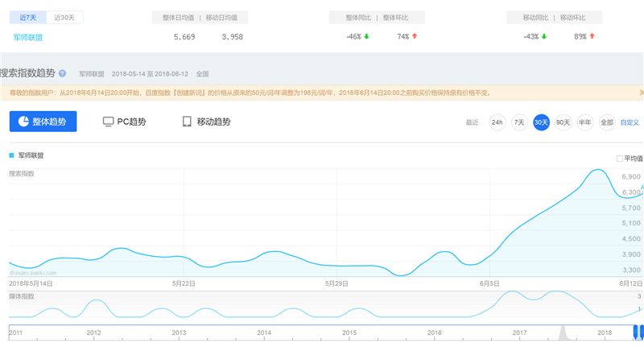
Task: Click the 媒体指数 chart label
Action: coord(22,296)
